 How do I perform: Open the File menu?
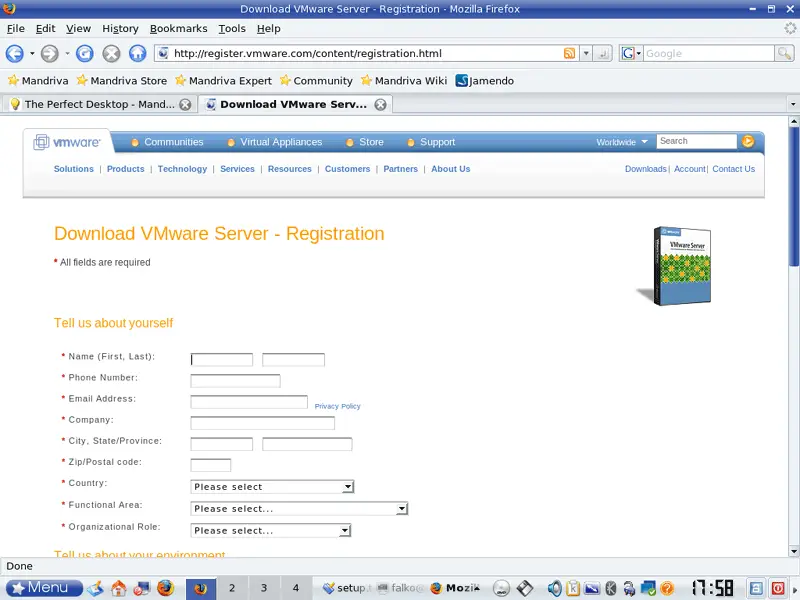[16, 29]
